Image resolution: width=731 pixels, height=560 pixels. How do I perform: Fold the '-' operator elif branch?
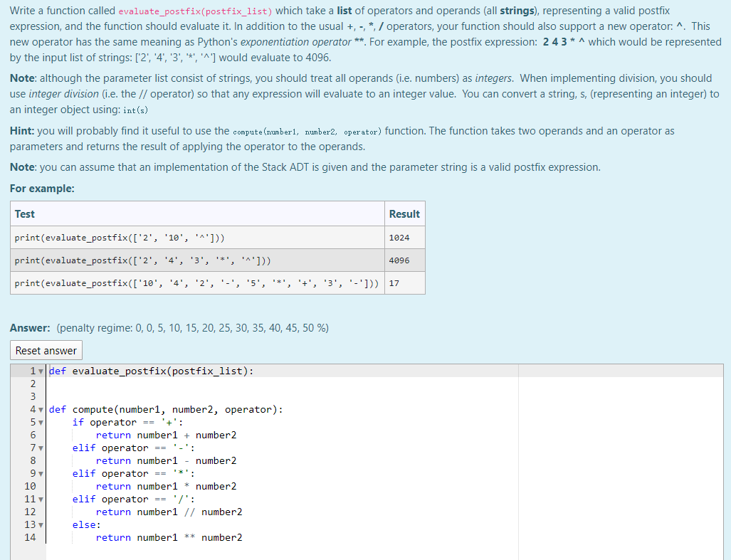click(x=41, y=448)
